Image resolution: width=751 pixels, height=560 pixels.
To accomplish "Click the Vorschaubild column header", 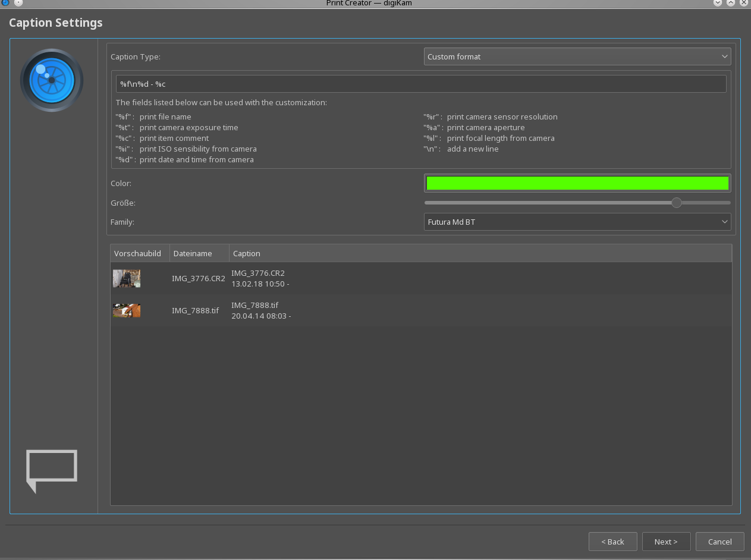I will (x=138, y=253).
